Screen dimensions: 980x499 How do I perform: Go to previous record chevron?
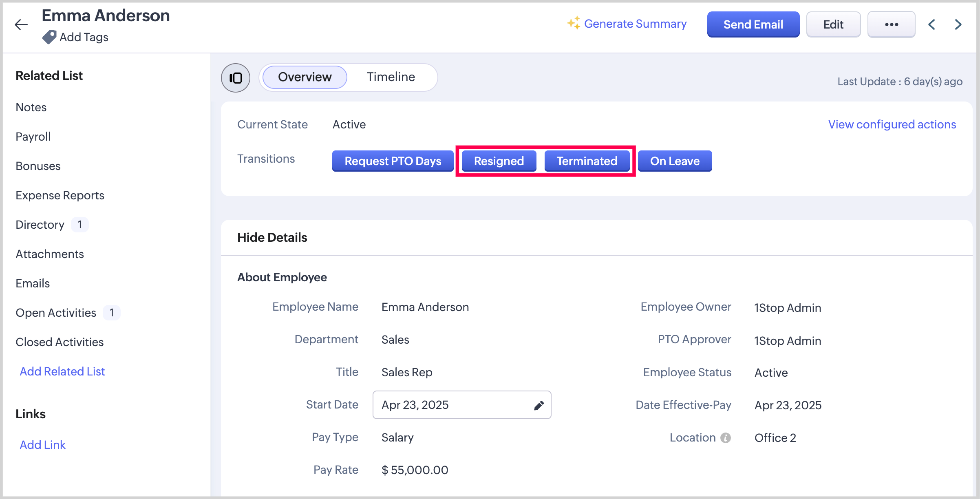pyautogui.click(x=932, y=24)
